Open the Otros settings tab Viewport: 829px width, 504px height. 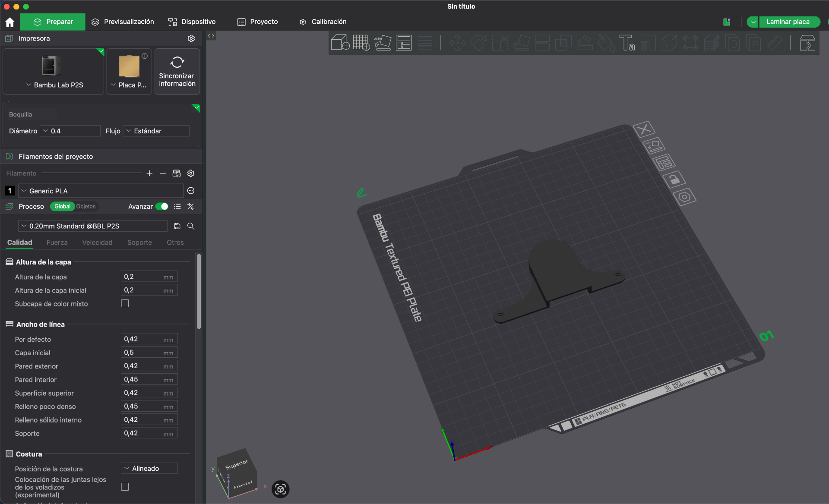click(x=175, y=243)
